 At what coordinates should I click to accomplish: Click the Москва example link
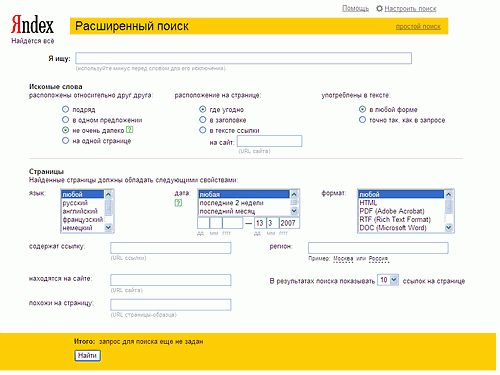343,259
